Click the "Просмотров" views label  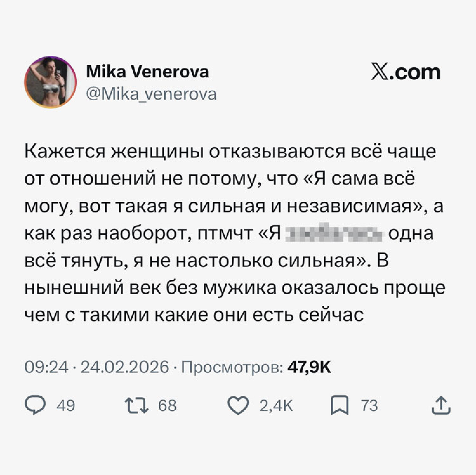233,367
